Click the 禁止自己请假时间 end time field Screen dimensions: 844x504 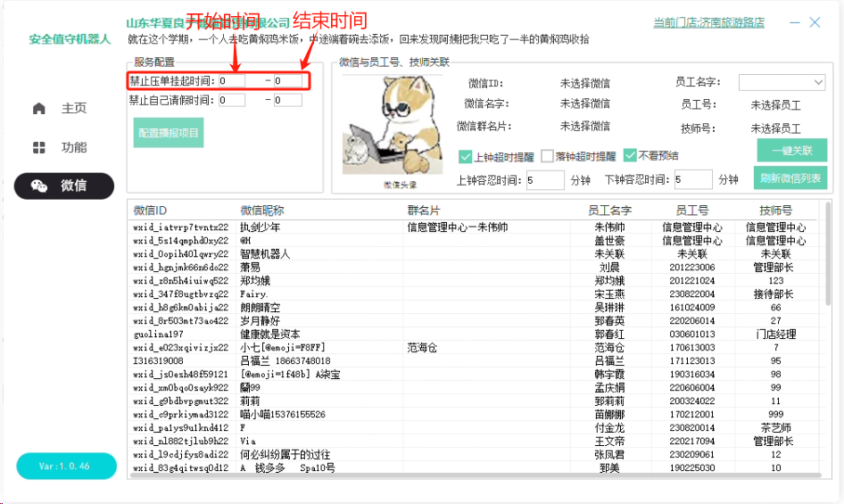[x=288, y=100]
